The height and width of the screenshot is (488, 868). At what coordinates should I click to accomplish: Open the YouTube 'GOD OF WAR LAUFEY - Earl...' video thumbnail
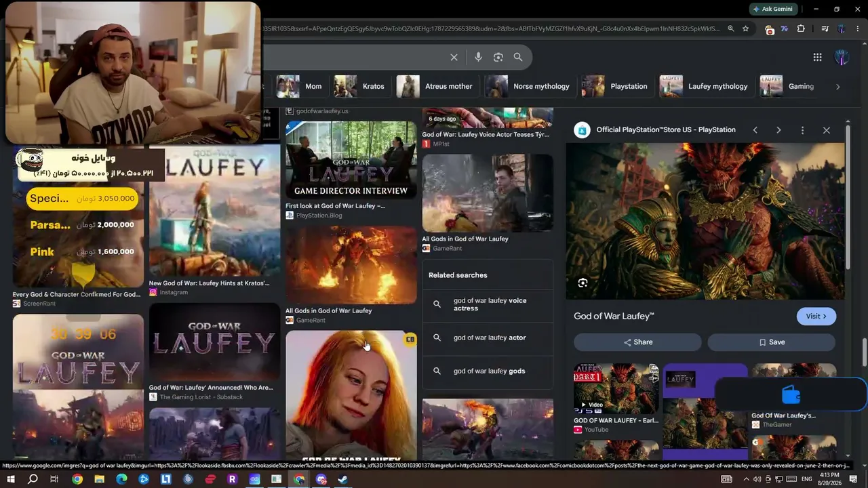click(616, 388)
